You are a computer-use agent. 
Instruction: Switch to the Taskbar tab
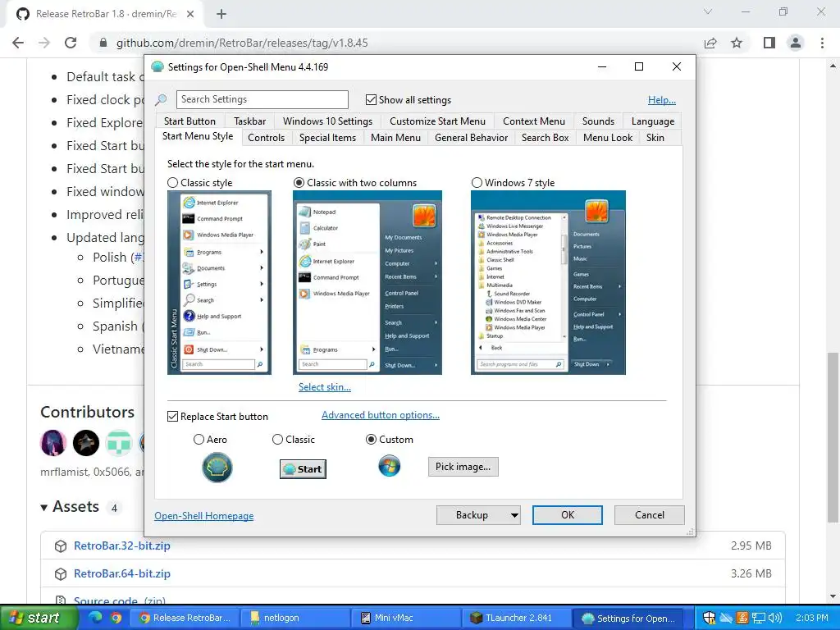tap(249, 121)
